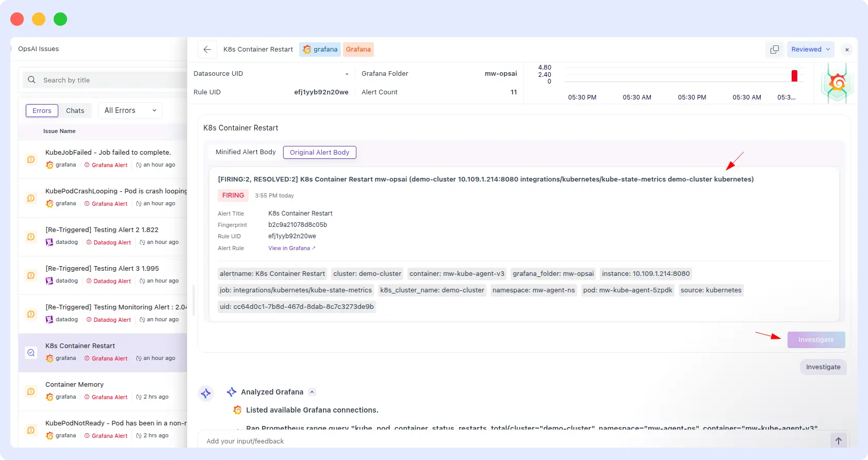
Task: Click the blue grafana tag in header
Action: point(320,50)
